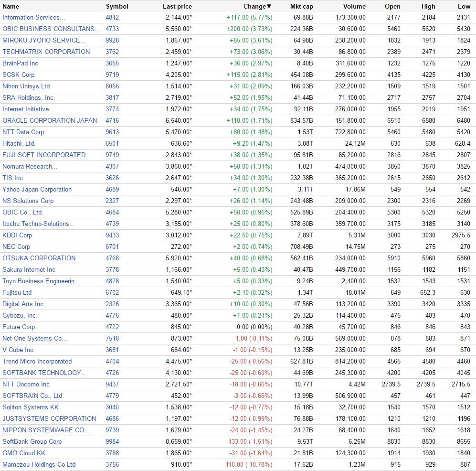Open TIS Inc link
476x471 pixels.
(x=13, y=178)
